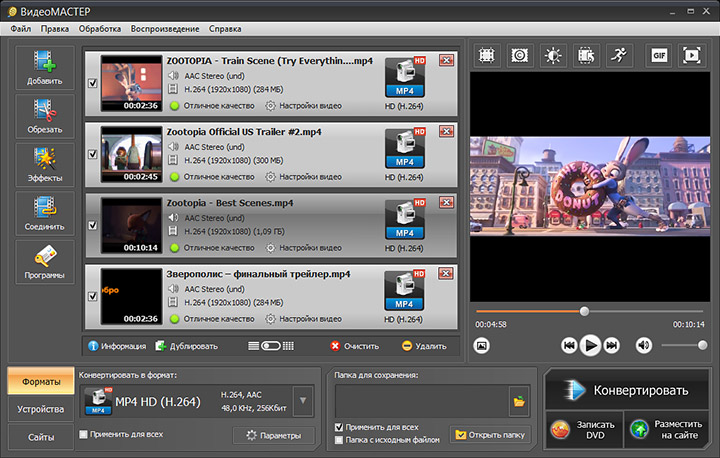
Task: Click the running man speed icon
Action: 619,56
